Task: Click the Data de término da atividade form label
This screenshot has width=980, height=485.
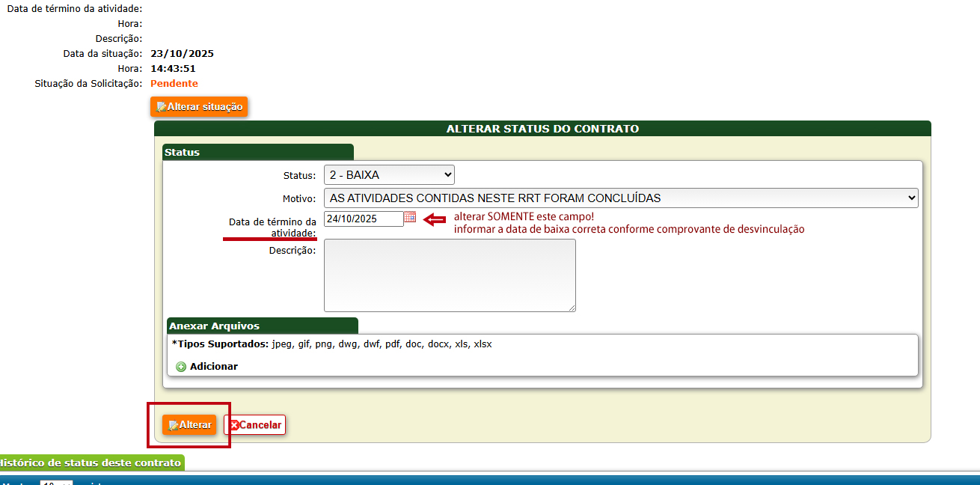Action: [272, 228]
